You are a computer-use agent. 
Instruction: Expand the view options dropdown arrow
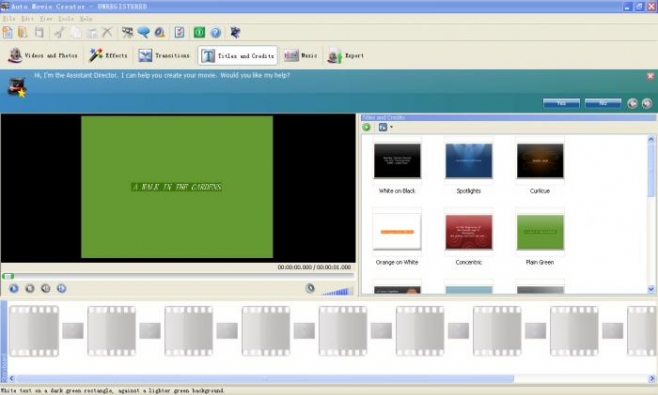point(391,127)
